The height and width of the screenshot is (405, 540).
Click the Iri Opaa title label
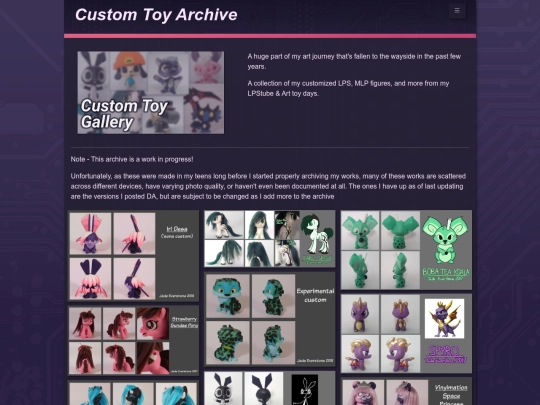click(177, 229)
